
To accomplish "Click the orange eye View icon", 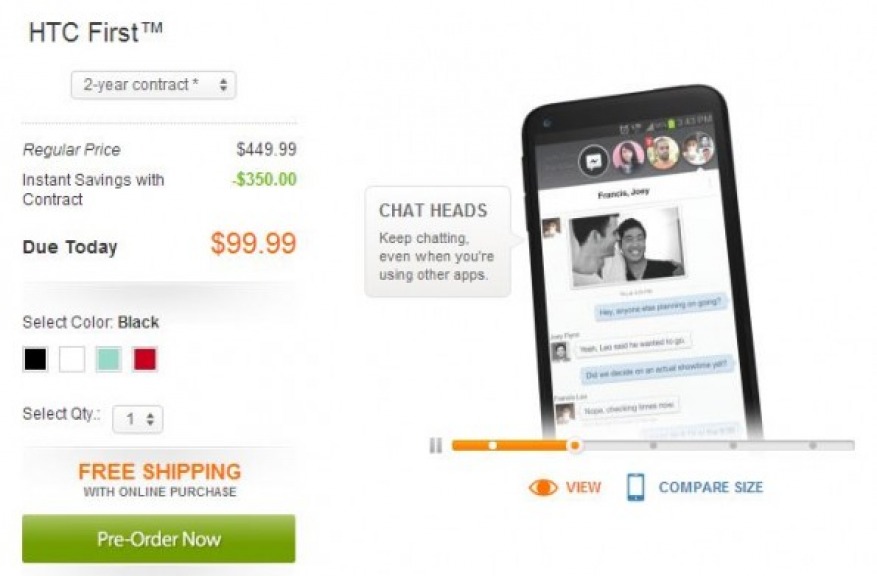I will pyautogui.click(x=543, y=488).
